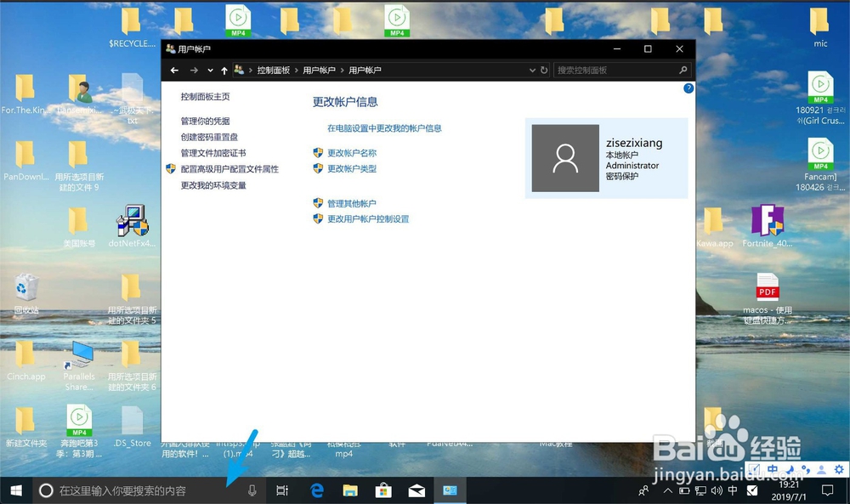The image size is (850, 504).
Task: Open the Mail app from the taskbar
Action: coord(416,490)
